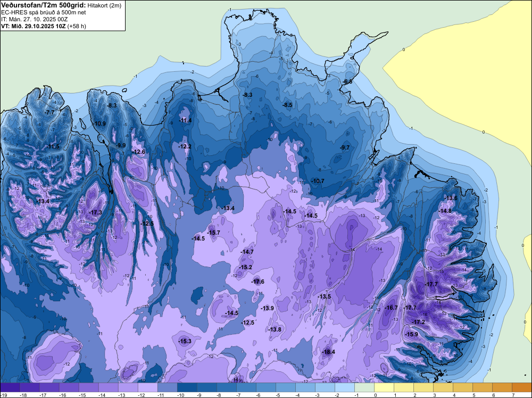Click the -7.7 temperature label
The height and width of the screenshot is (398, 532).
pyautogui.click(x=49, y=112)
